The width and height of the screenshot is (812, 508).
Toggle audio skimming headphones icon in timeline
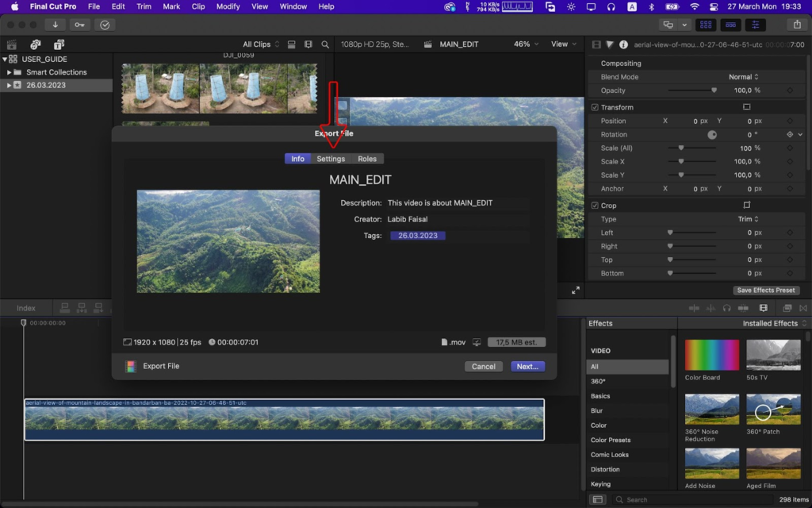coord(726,308)
